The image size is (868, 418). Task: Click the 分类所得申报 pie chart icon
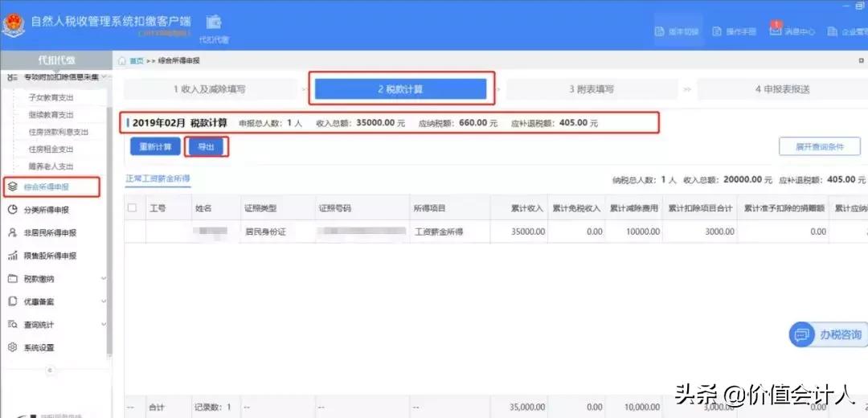(x=14, y=210)
